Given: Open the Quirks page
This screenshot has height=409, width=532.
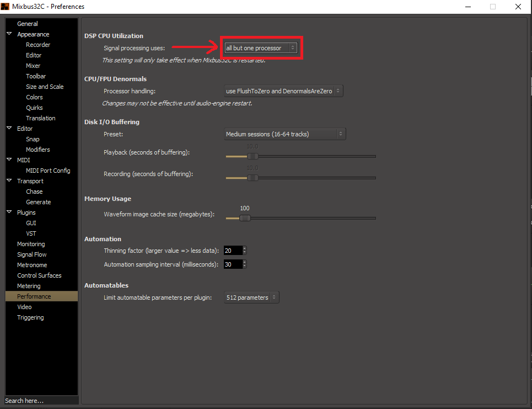Looking at the screenshot, I should (x=34, y=108).
